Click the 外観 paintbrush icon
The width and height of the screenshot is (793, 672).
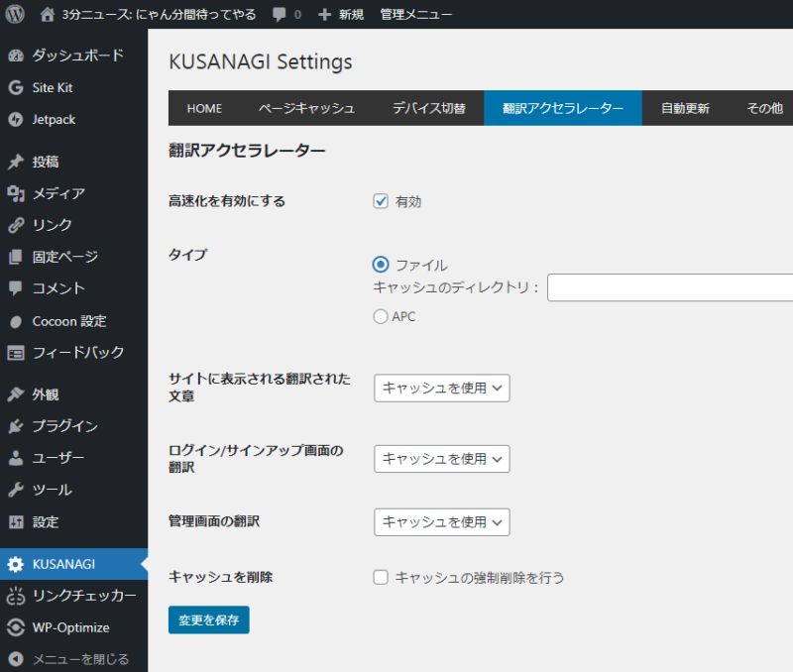(16, 394)
